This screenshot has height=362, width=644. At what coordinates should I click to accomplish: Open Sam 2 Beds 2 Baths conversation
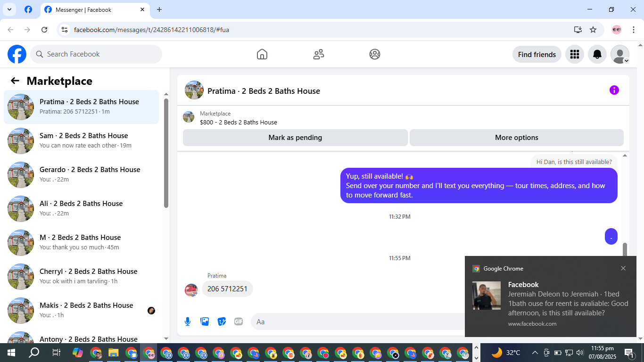pyautogui.click(x=82, y=141)
